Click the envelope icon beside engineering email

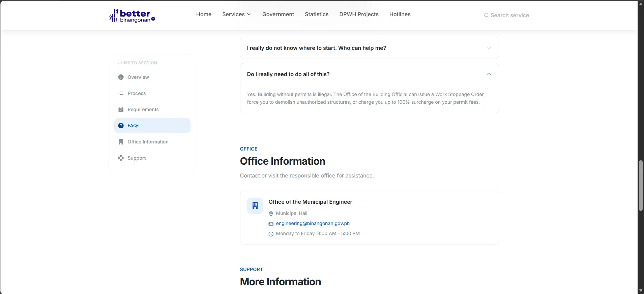tap(271, 224)
